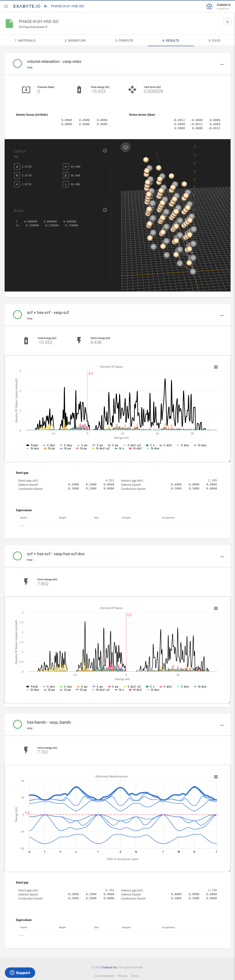Screen dimensions: 235x980
Task: Open the Electronic Bandstructure chart menu
Action: (x=216, y=777)
